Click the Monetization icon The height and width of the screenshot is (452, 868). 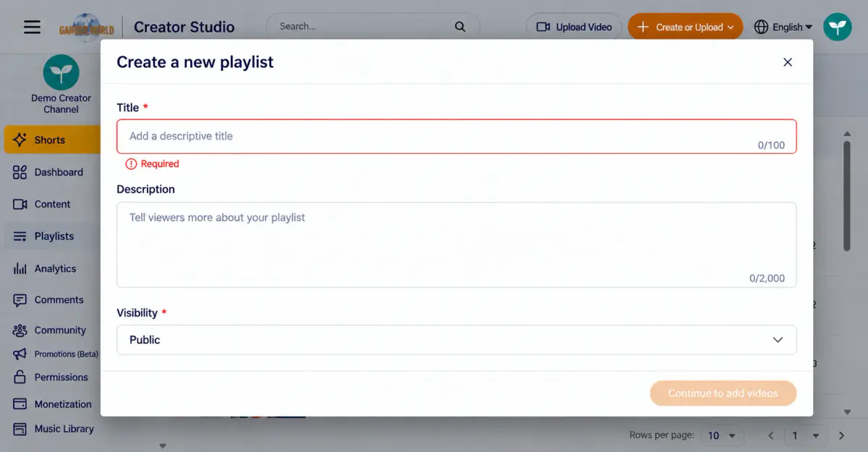[20, 404]
